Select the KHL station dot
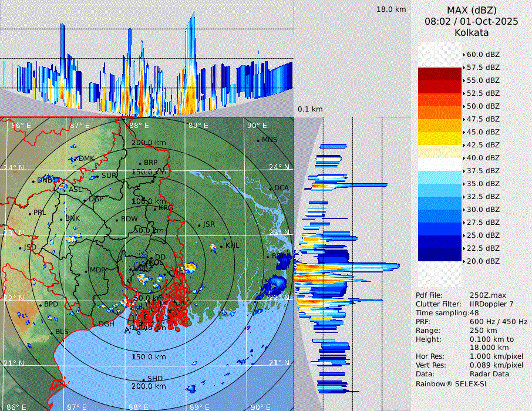This screenshot has height=411, width=532. tap(221, 246)
